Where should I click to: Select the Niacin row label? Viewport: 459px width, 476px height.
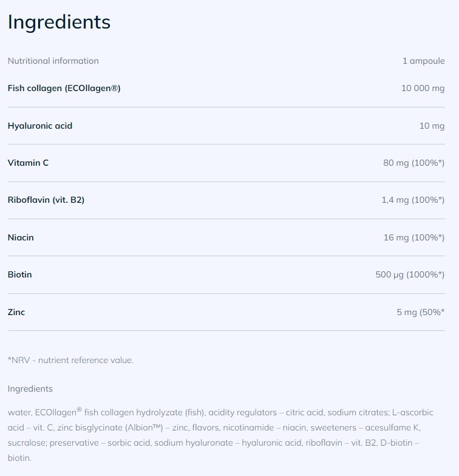[21, 237]
